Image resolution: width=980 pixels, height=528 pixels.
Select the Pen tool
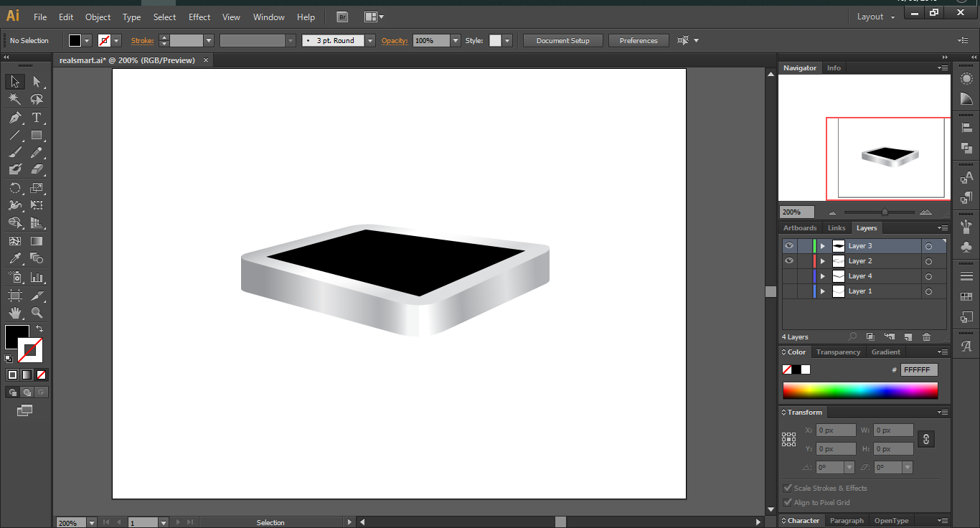(x=14, y=118)
